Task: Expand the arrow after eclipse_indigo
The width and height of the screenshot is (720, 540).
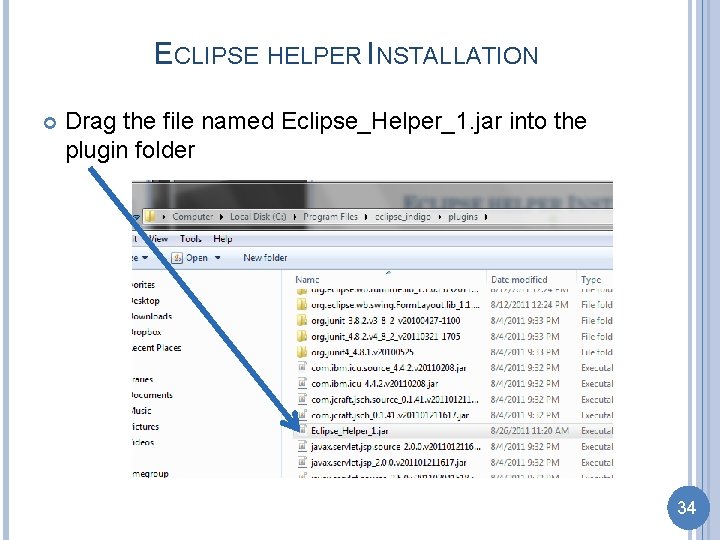Action: pos(439,217)
